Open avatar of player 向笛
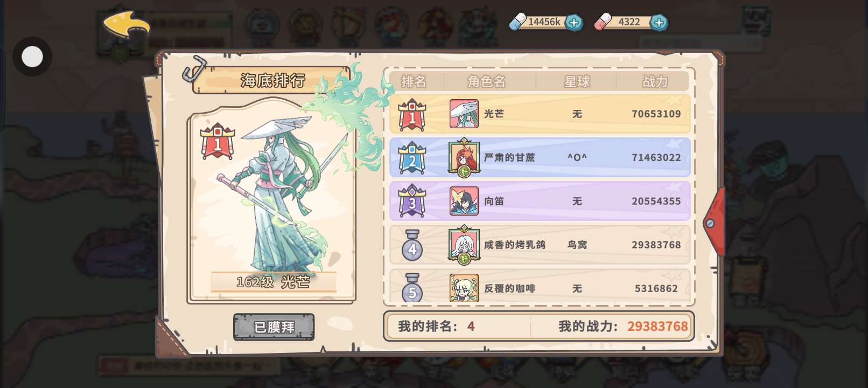 (x=464, y=201)
